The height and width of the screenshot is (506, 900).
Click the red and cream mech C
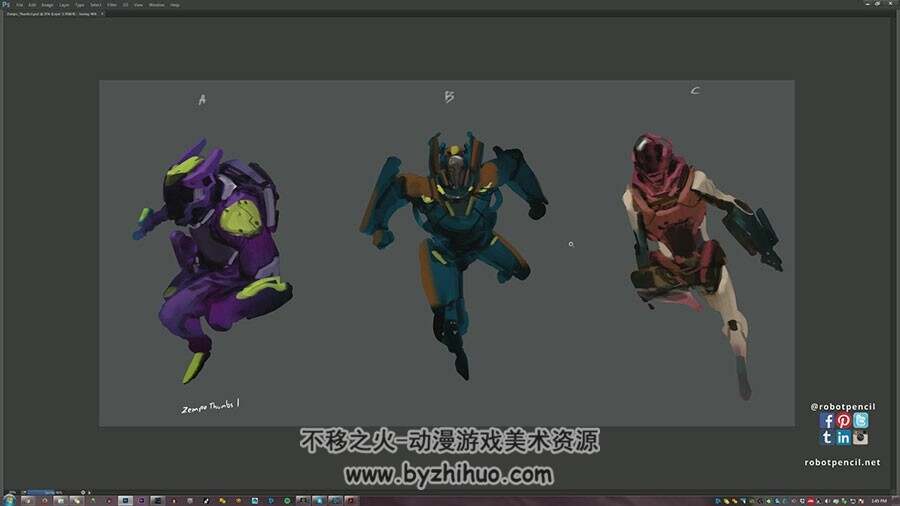click(x=703, y=266)
